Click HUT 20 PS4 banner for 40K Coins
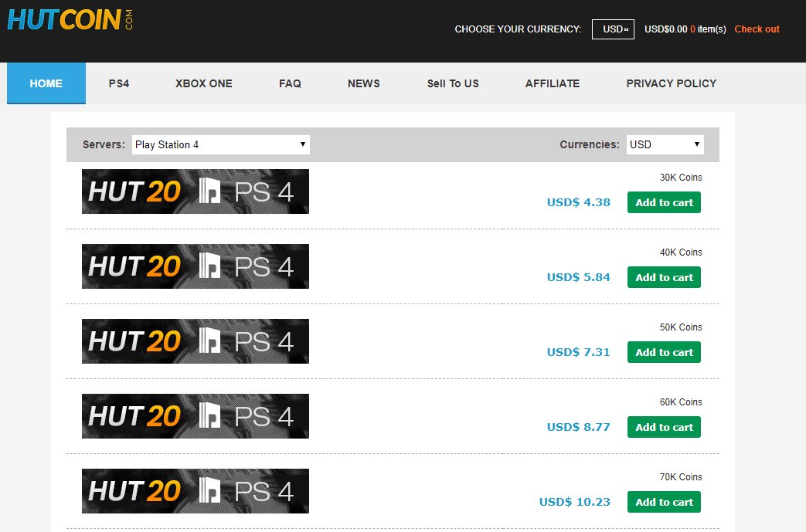This screenshot has width=806, height=532. [x=196, y=266]
